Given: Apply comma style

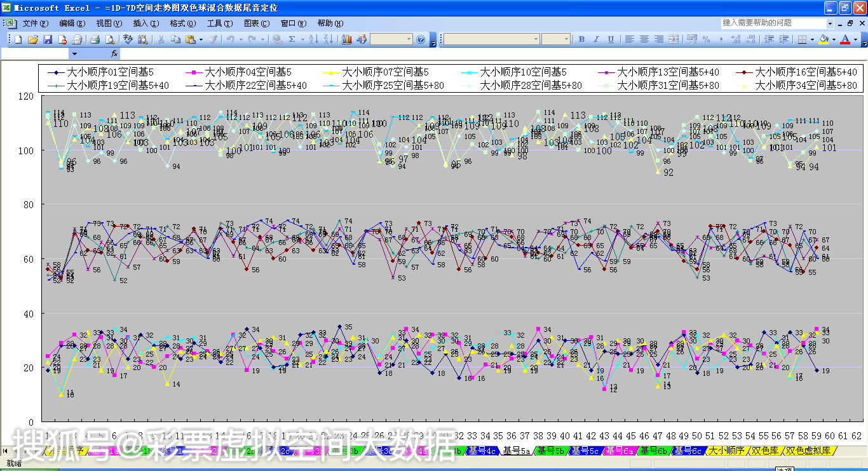Looking at the screenshot, I should click(721, 39).
